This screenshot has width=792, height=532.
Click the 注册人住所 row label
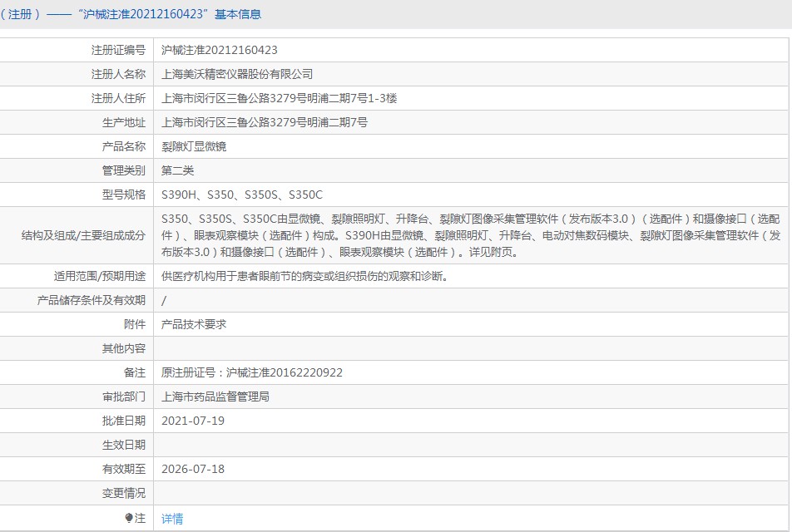pos(118,98)
